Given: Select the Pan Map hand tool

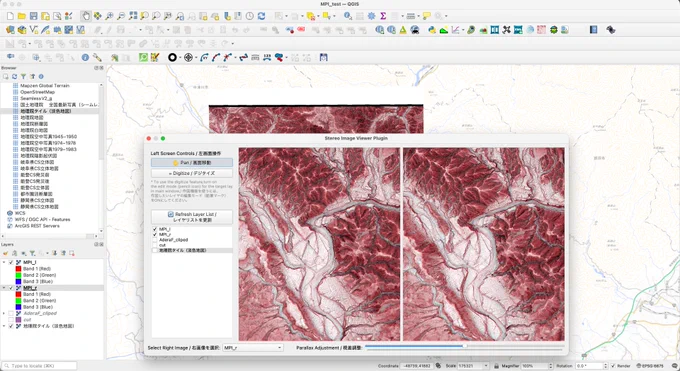Looking at the screenshot, I should (86, 16).
